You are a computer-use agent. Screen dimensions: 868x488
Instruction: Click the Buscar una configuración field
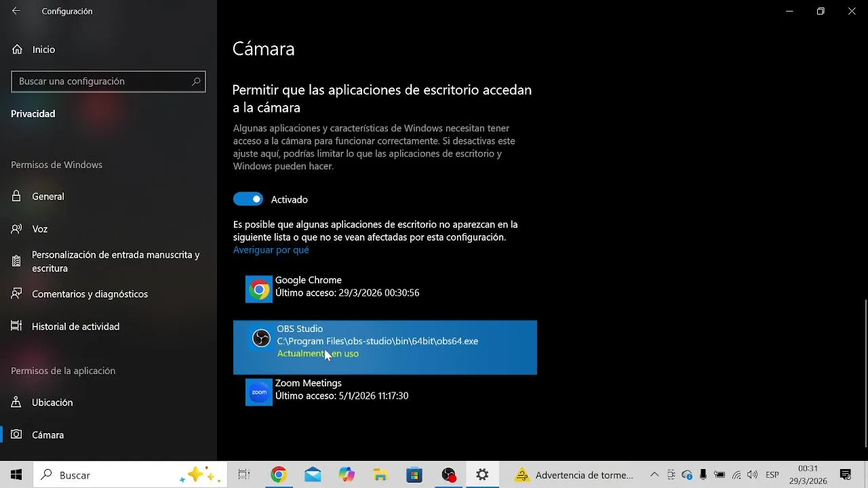click(108, 81)
